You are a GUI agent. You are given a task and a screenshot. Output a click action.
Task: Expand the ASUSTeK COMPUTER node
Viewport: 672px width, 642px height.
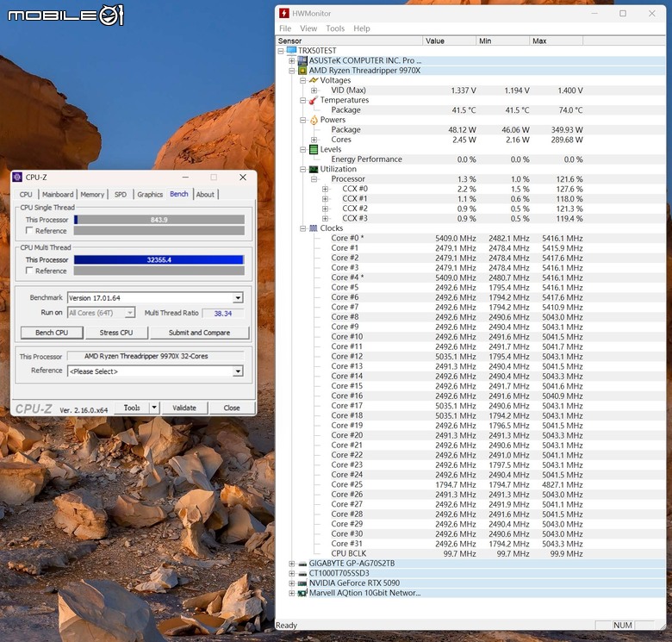(x=292, y=60)
